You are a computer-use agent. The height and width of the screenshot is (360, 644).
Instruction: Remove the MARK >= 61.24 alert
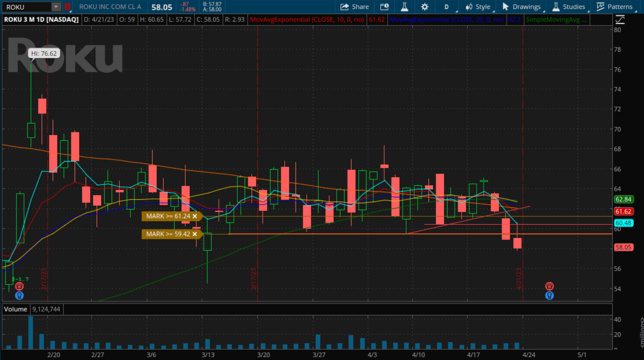(x=195, y=216)
